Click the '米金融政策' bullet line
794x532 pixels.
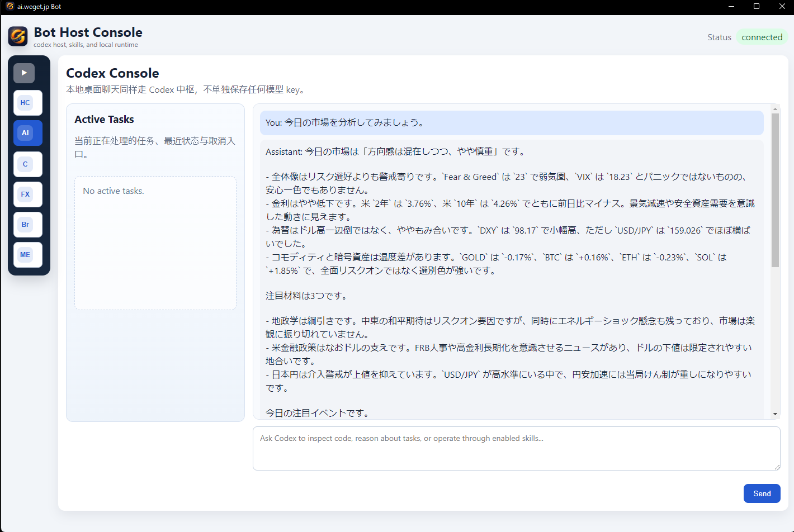pos(510,354)
